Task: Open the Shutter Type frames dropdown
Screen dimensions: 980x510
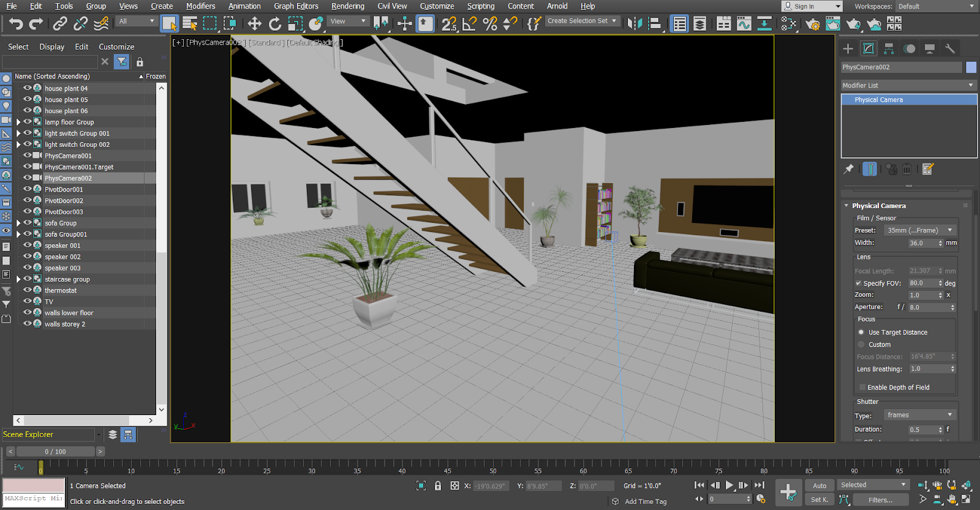Action: click(920, 415)
